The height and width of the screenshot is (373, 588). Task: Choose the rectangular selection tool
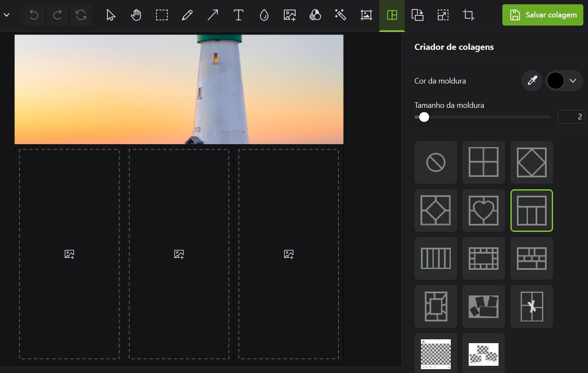pos(162,15)
